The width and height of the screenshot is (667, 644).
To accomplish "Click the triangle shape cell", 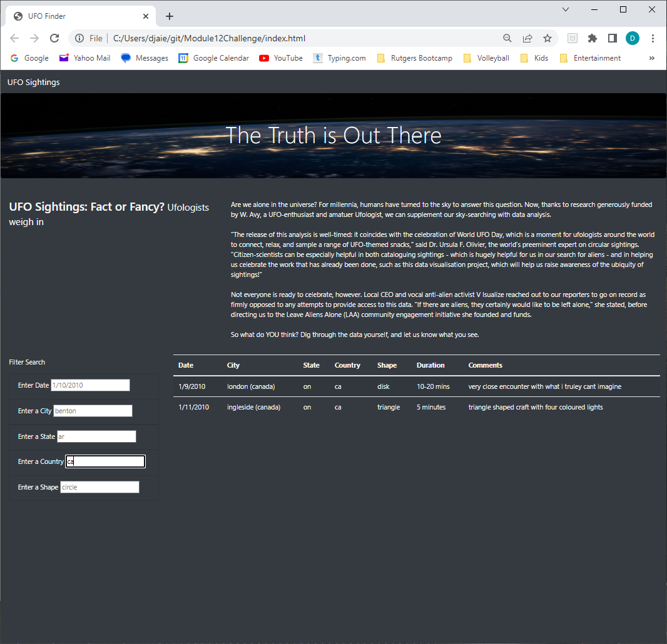I will pyautogui.click(x=389, y=407).
